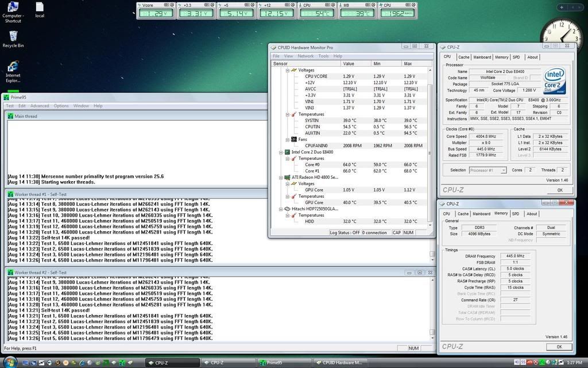Select the 'local' file icon on desktop

pyautogui.click(x=40, y=10)
